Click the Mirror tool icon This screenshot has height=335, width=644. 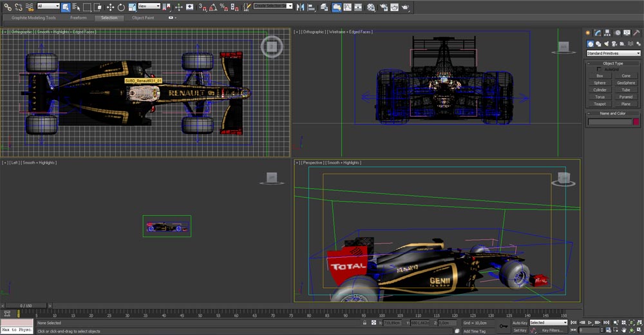pyautogui.click(x=300, y=7)
